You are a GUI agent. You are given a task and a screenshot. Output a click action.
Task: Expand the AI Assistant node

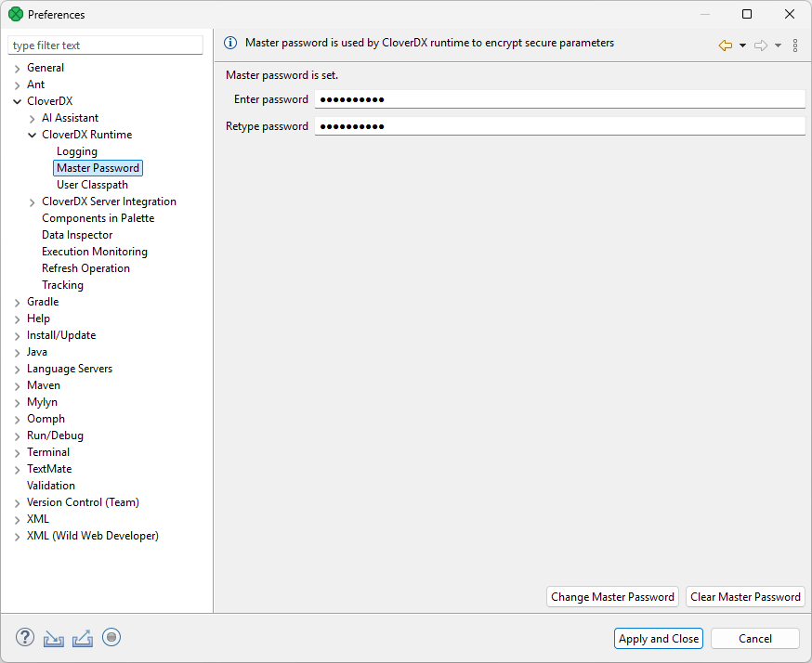click(33, 119)
